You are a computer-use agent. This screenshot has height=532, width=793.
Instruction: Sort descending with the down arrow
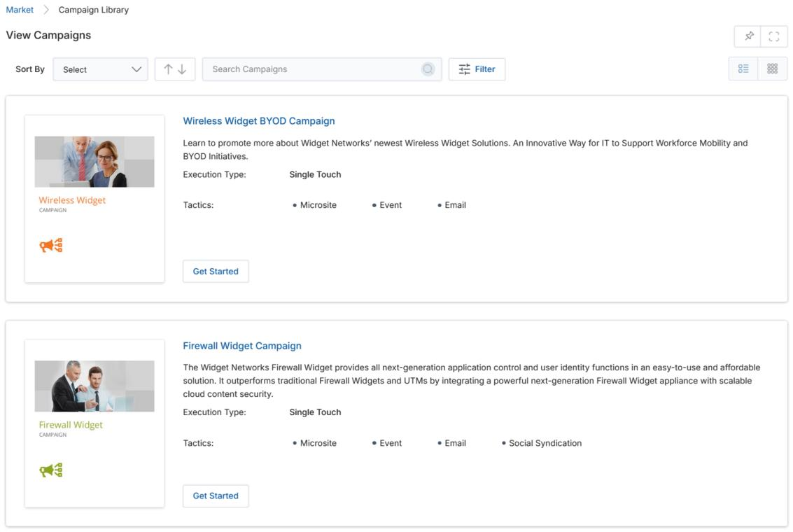click(182, 69)
